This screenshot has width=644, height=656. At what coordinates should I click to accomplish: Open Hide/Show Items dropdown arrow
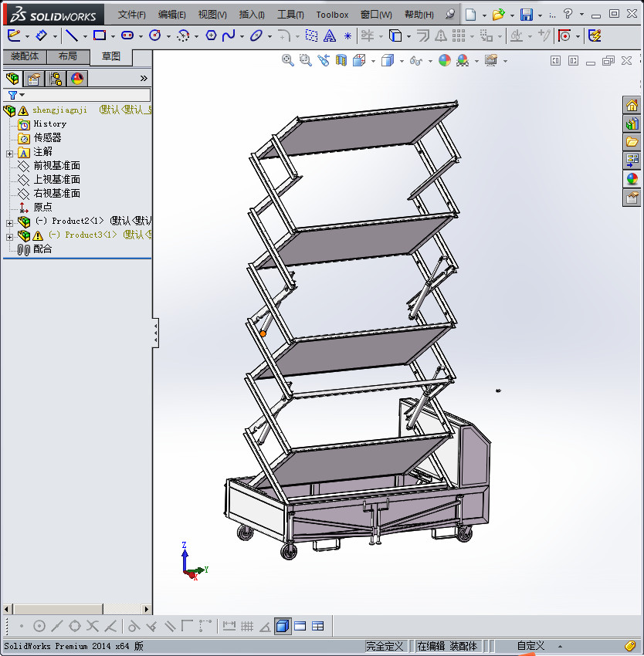430,61
